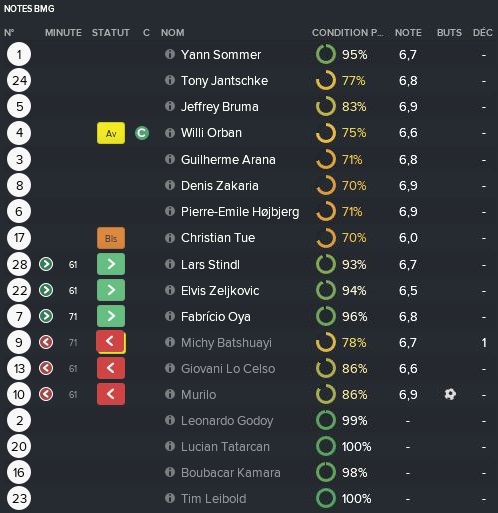Select Fabrício Oya player name
Viewport: 498px width, 513px height.
(216, 316)
